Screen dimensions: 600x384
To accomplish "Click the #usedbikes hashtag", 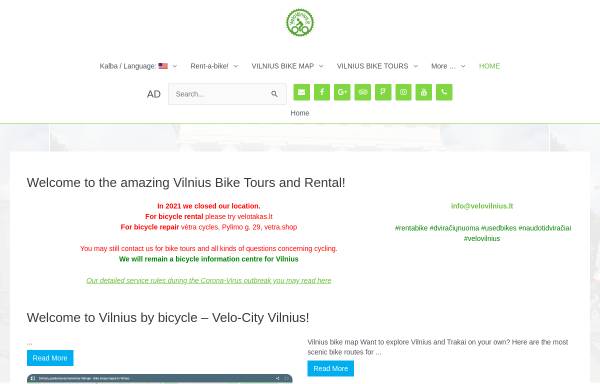I will coord(499,228).
